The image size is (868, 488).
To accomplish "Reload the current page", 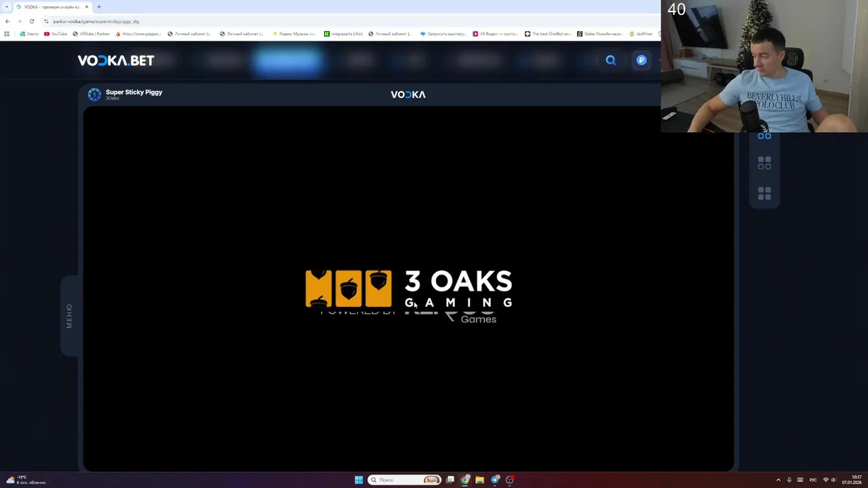I will pyautogui.click(x=31, y=21).
